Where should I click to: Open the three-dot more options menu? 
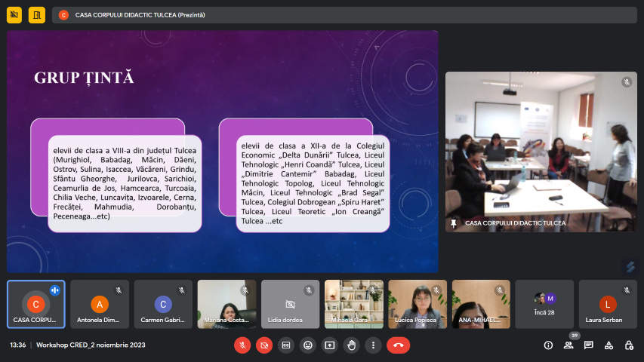click(x=373, y=345)
